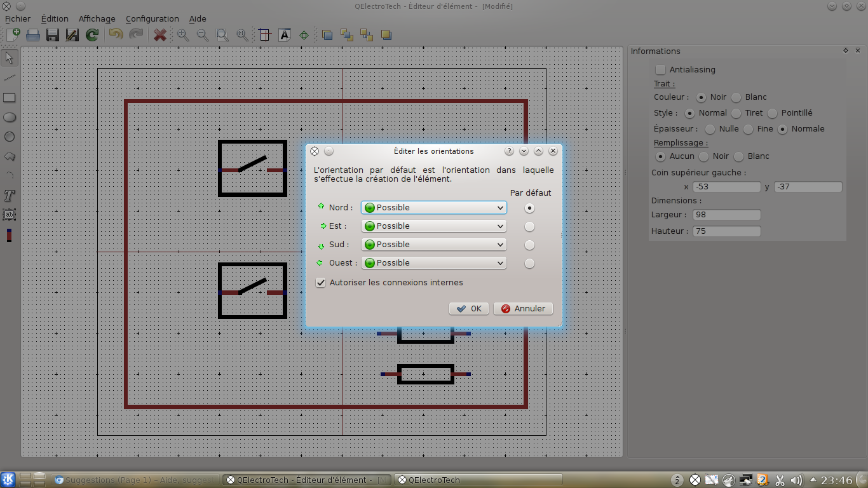Click the Annuler button
The image size is (868, 488).
point(523,309)
